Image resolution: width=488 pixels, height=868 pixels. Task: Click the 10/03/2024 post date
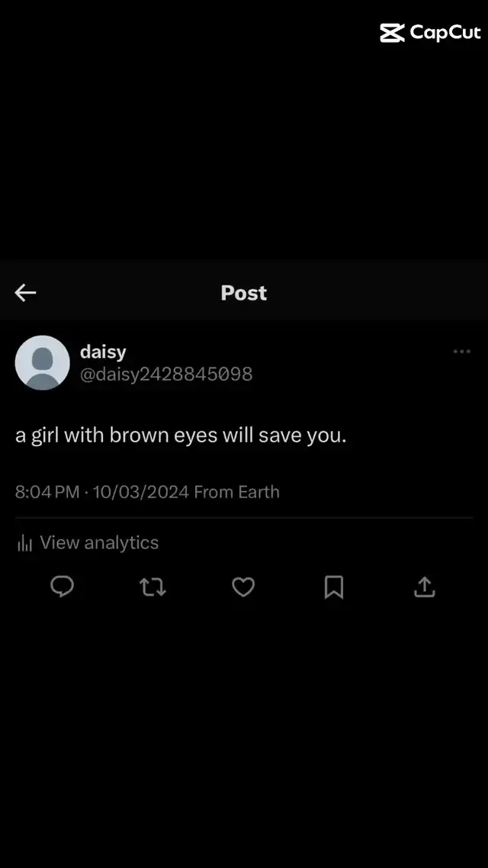[141, 491]
